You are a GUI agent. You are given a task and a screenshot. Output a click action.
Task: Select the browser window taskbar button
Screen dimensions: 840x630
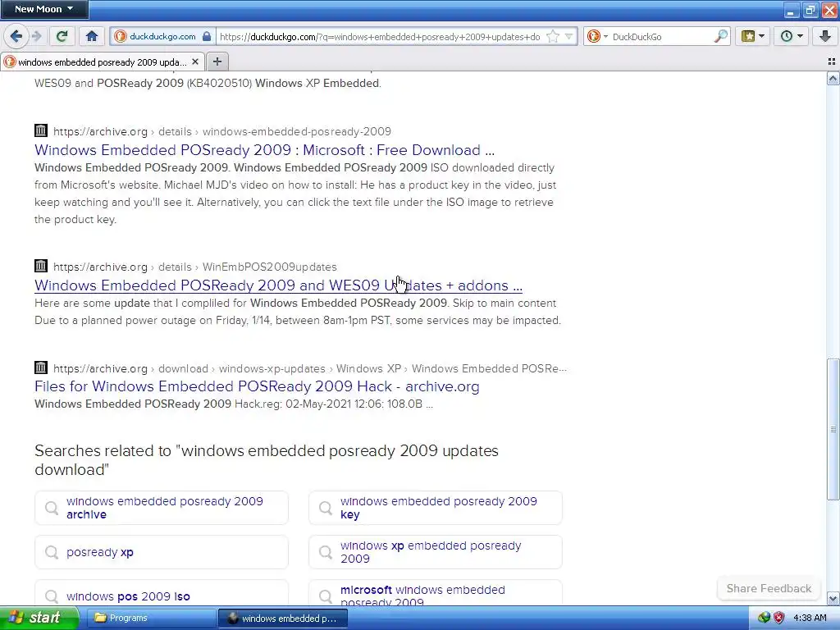click(283, 619)
